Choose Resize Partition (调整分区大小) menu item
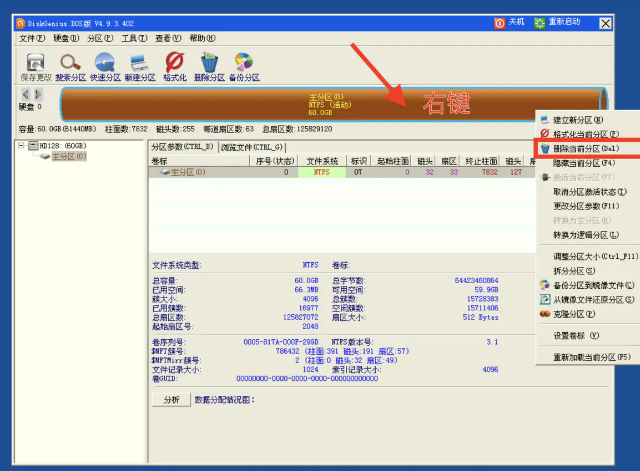Screen dimensions: 640x471 [588, 256]
